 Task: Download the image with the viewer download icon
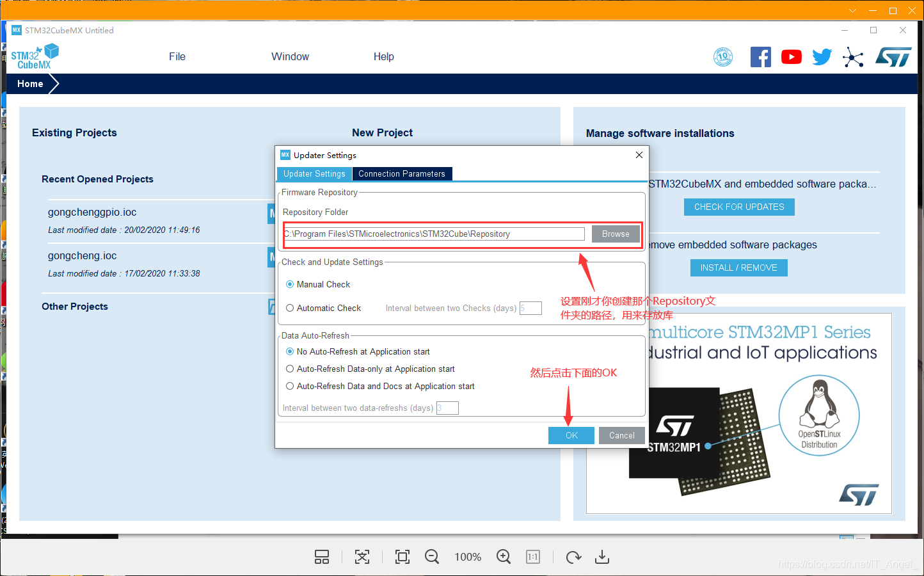pyautogui.click(x=602, y=557)
